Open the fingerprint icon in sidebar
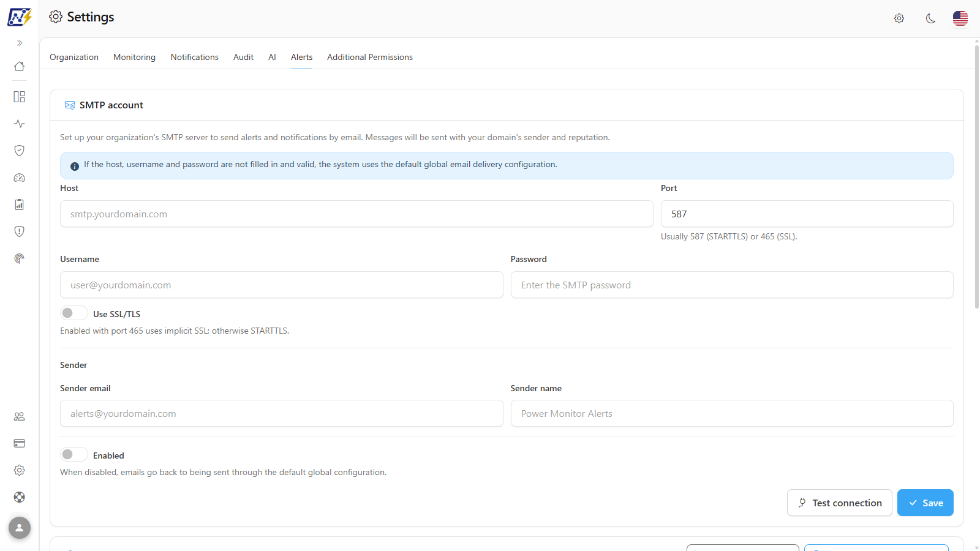The image size is (980, 551). 20,258
